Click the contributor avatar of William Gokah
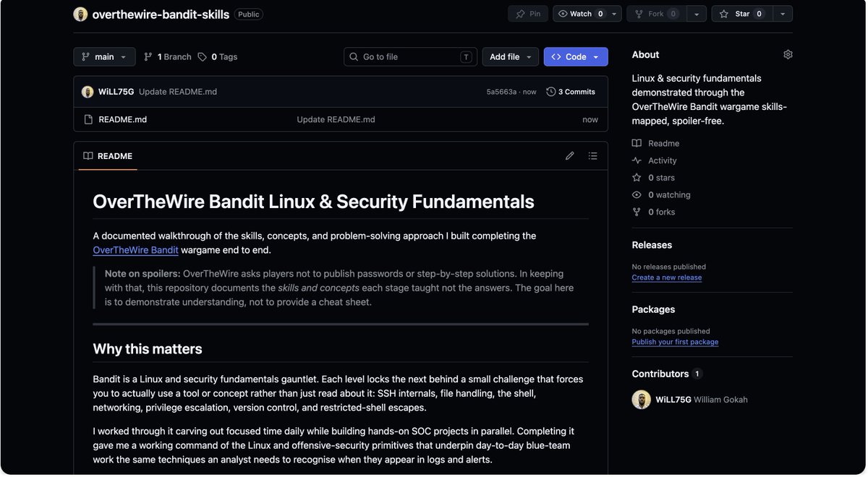This screenshot has height=477, width=868. point(641,400)
